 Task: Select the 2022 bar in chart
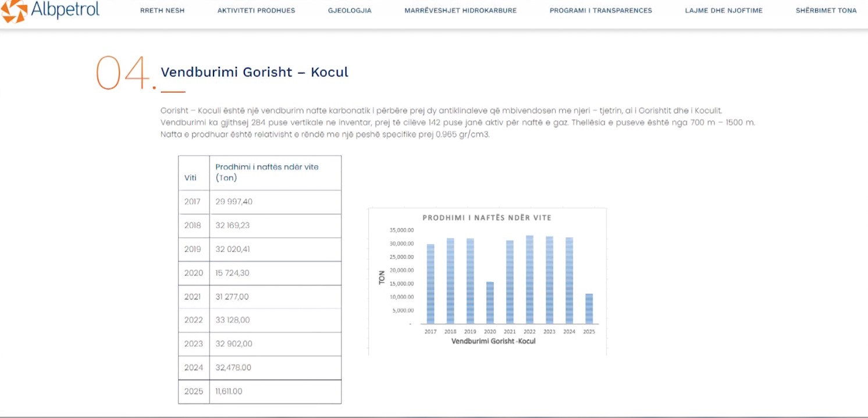(x=529, y=280)
